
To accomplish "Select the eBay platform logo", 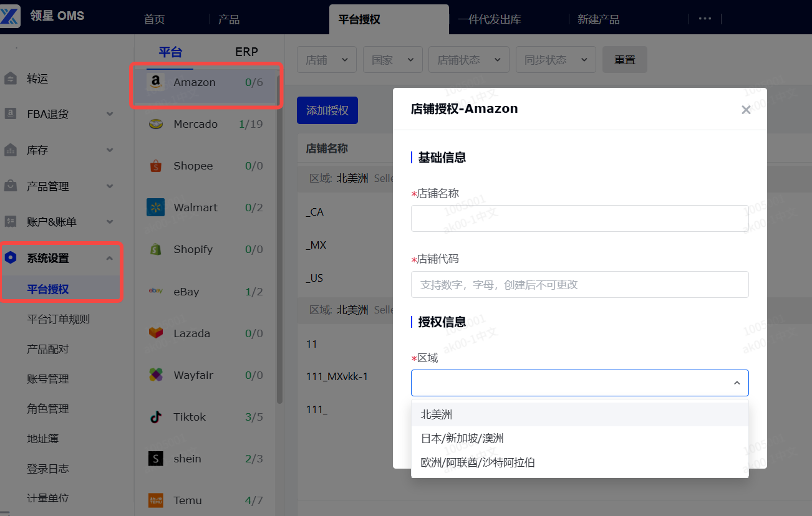I will click(x=156, y=291).
